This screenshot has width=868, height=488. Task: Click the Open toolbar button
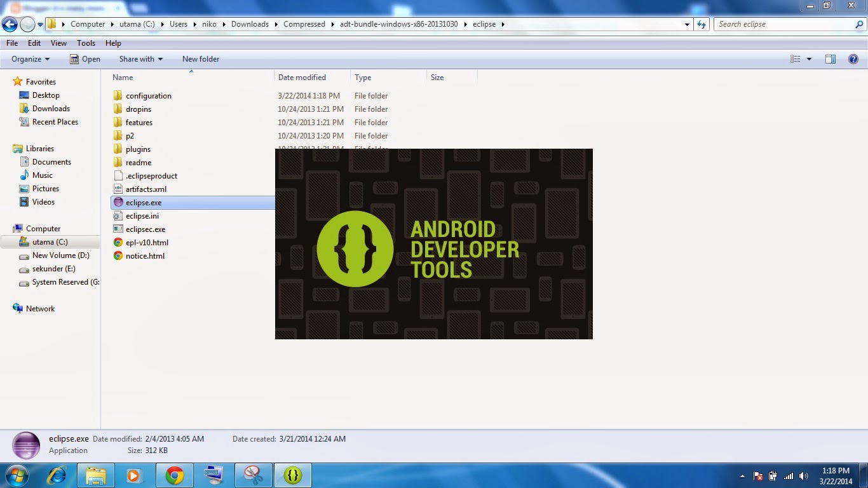pos(85,59)
